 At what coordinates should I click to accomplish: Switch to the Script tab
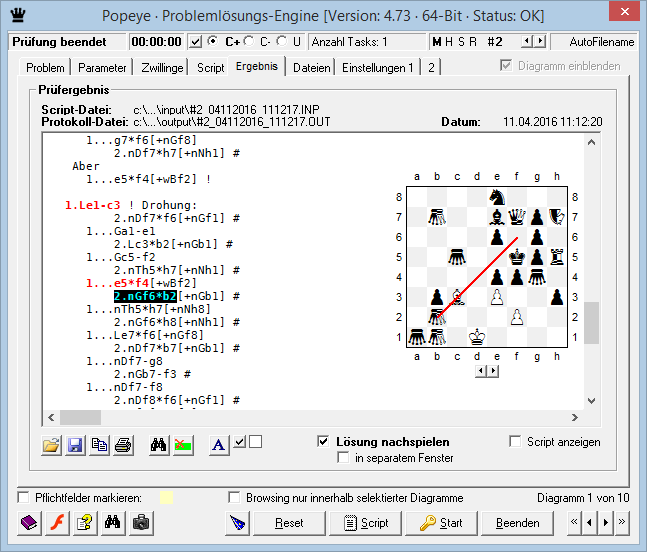pos(210,68)
